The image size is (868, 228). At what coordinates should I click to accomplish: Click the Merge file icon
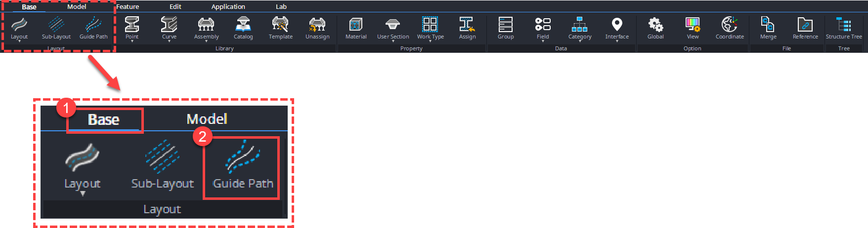[x=768, y=28]
